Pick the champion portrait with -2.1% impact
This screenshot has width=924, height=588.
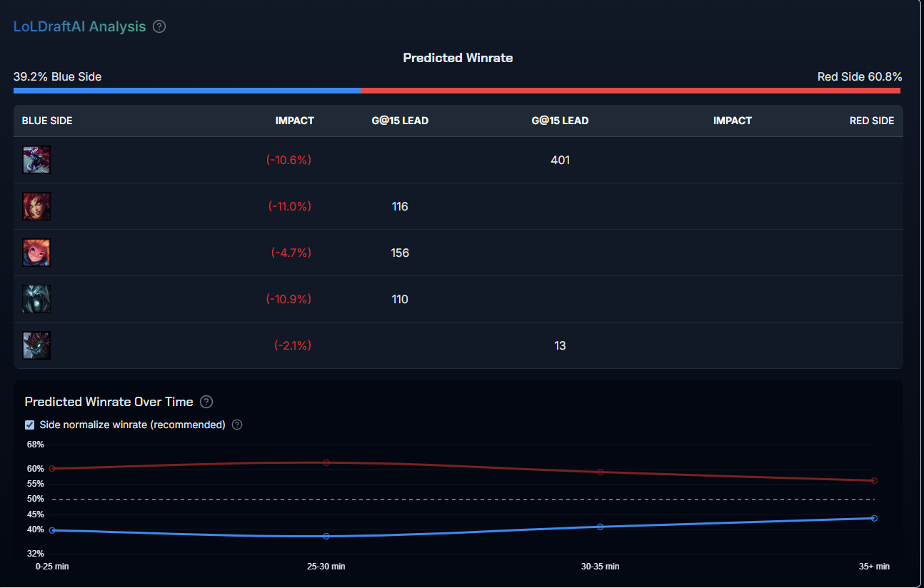click(x=36, y=345)
